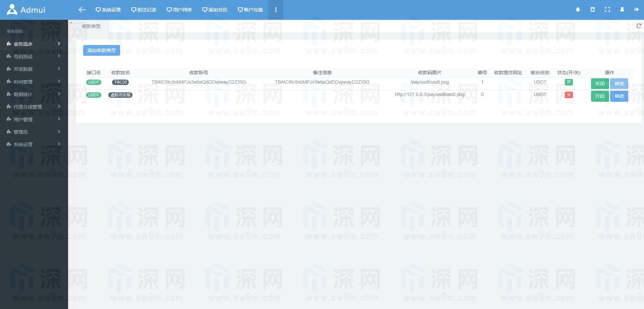The height and width of the screenshot is (309, 644).
Task: Open the clipboard note icon in header
Action: 592,10
